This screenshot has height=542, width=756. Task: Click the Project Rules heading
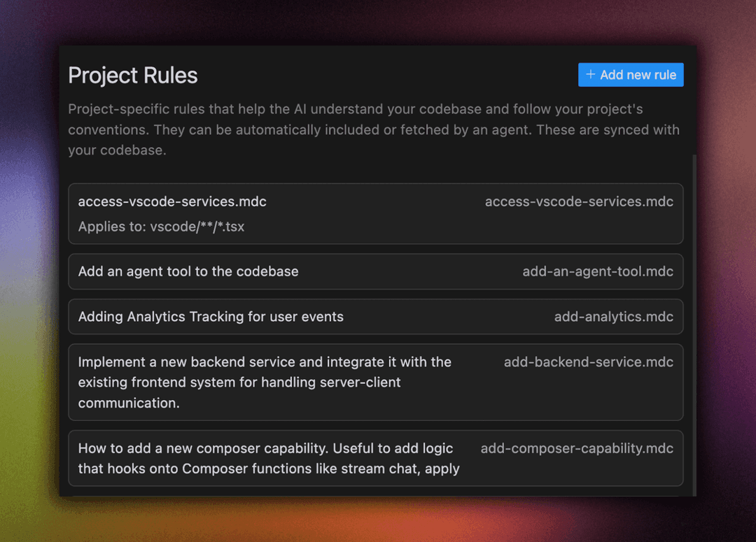[x=132, y=75]
